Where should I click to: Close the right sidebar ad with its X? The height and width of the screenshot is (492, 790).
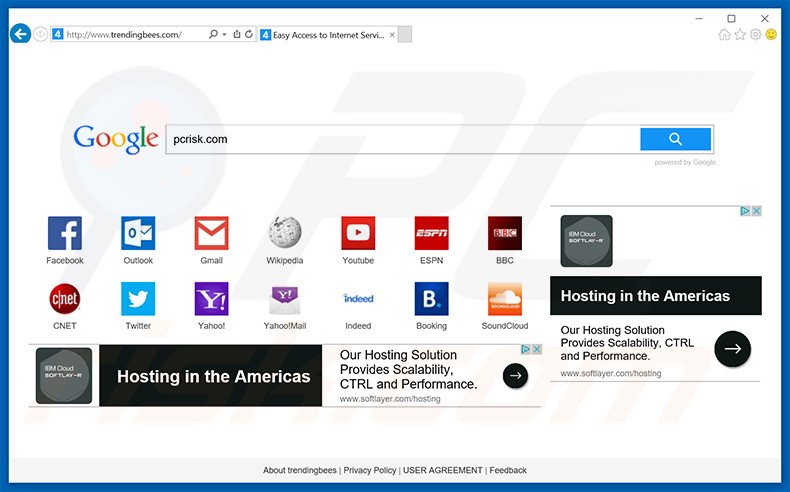coord(756,211)
